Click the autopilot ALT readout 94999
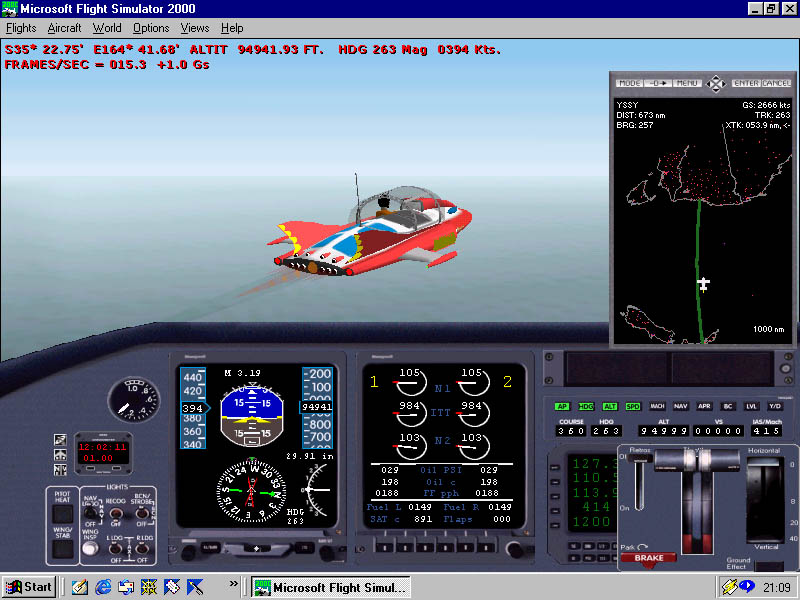Image resolution: width=800 pixels, height=600 pixels. pyautogui.click(x=663, y=431)
